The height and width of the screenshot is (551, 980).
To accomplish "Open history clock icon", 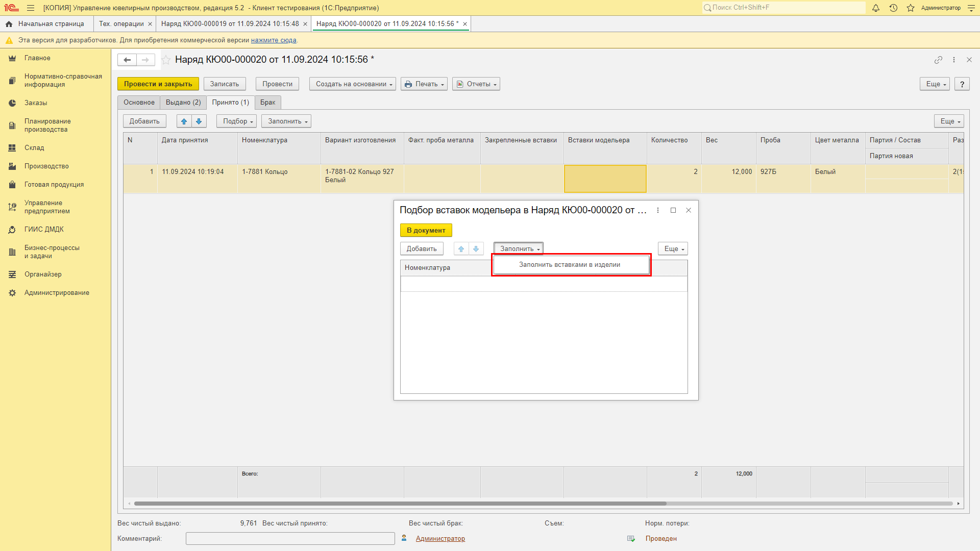I will pos(893,8).
